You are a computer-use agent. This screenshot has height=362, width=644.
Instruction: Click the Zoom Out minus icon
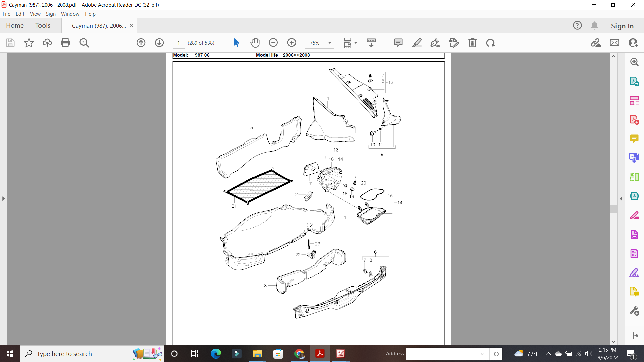click(x=273, y=43)
